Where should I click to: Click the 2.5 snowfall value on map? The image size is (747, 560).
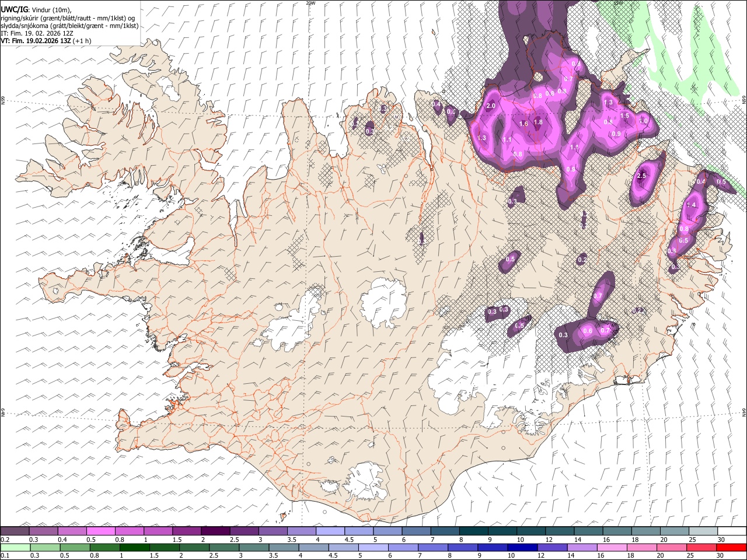642,176
